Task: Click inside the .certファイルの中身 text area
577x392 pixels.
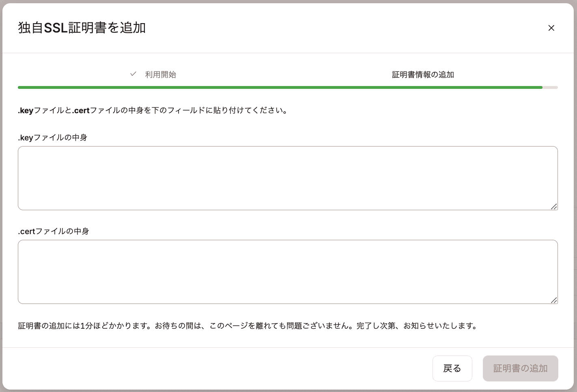Action: [x=288, y=272]
